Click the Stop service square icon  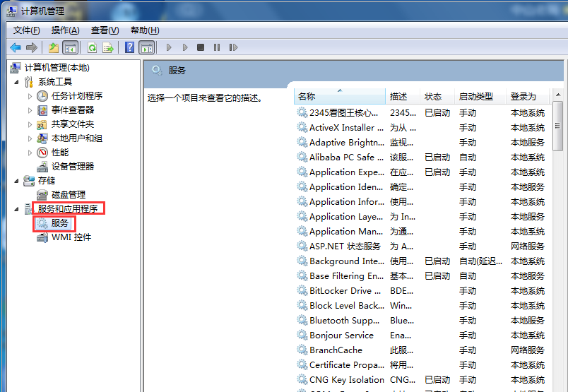click(x=201, y=47)
